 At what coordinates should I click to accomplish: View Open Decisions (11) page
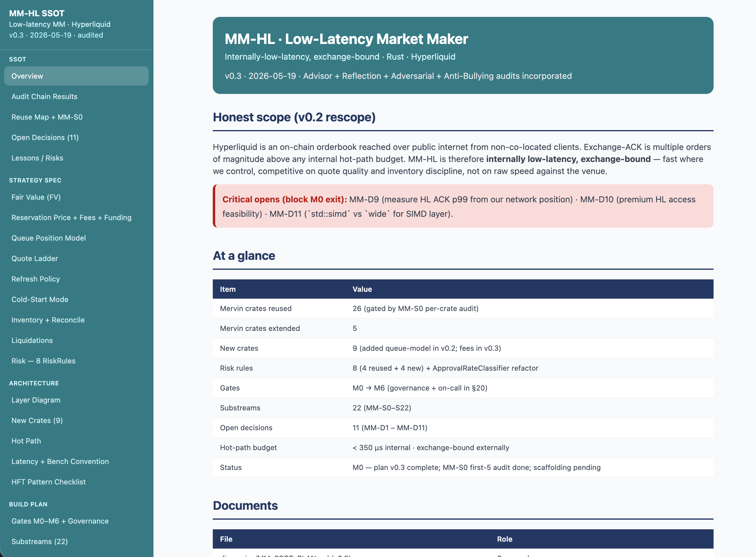(76, 138)
